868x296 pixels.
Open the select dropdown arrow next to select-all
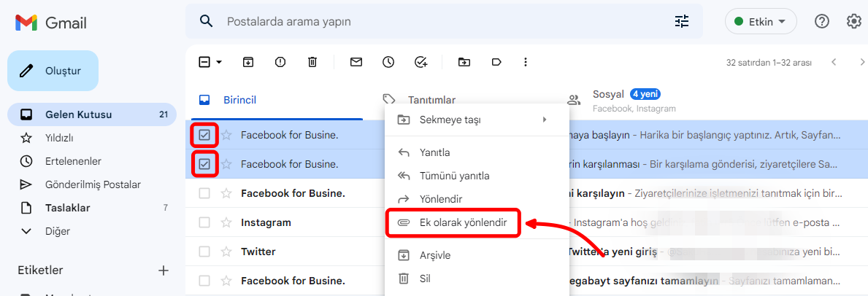point(219,62)
